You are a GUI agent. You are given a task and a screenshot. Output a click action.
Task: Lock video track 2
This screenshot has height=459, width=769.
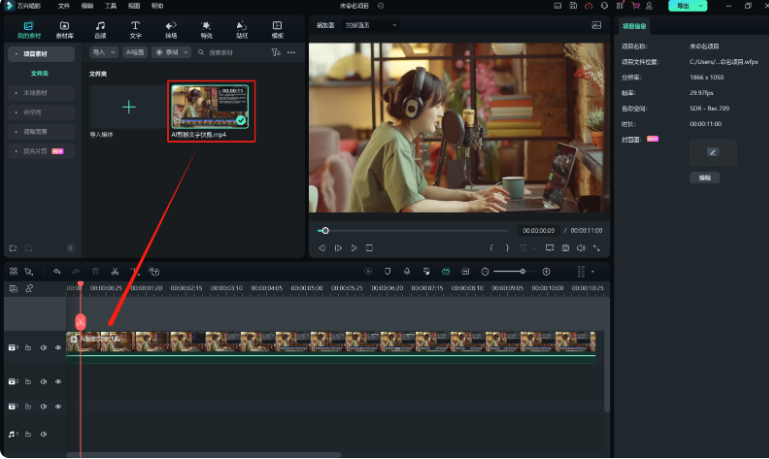click(28, 382)
